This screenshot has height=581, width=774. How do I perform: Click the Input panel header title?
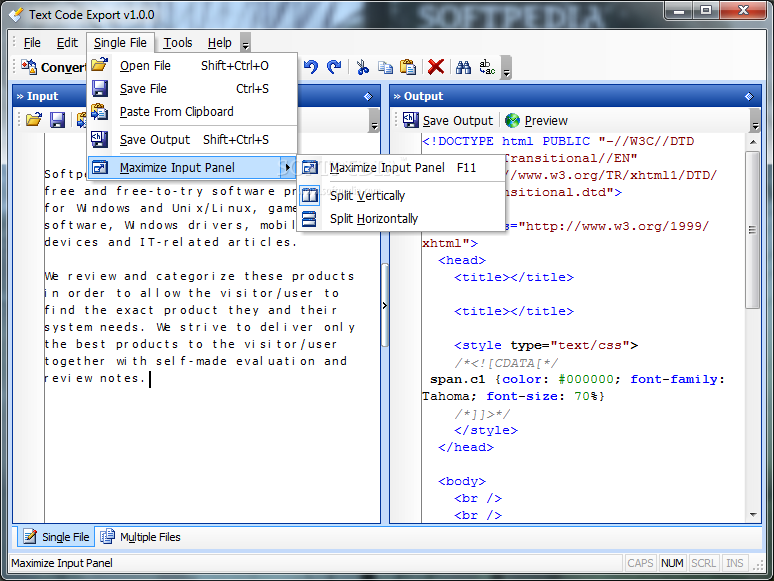42,96
